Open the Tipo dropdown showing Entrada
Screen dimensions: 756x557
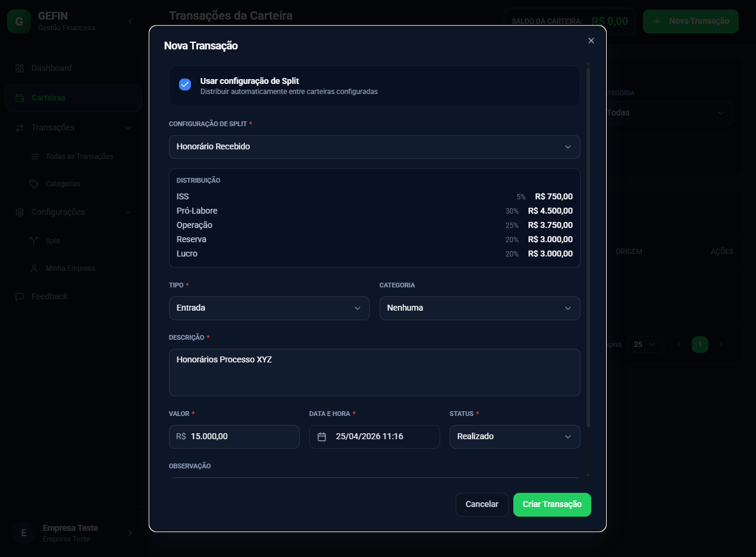[269, 308]
